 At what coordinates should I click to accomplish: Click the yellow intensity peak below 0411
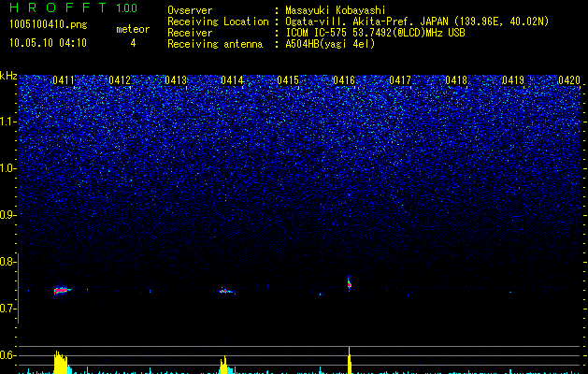click(x=63, y=363)
